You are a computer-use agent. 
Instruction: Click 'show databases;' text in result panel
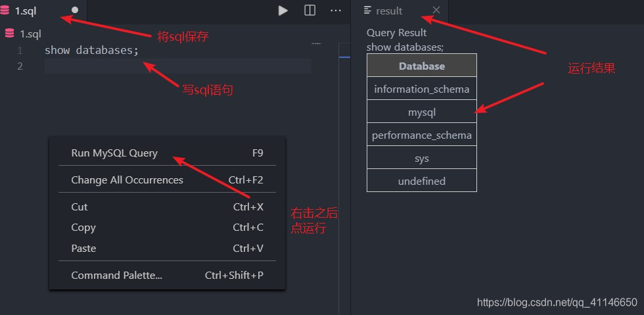tap(405, 47)
